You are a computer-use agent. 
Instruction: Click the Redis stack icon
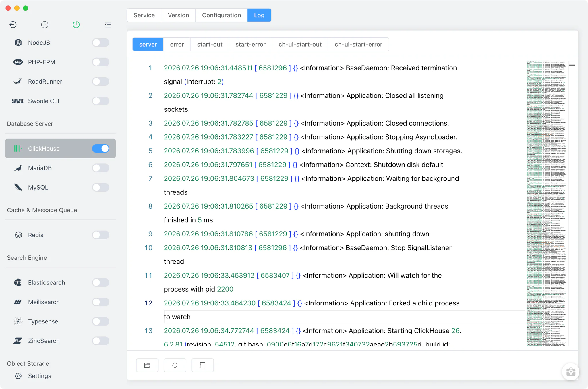tap(18, 235)
